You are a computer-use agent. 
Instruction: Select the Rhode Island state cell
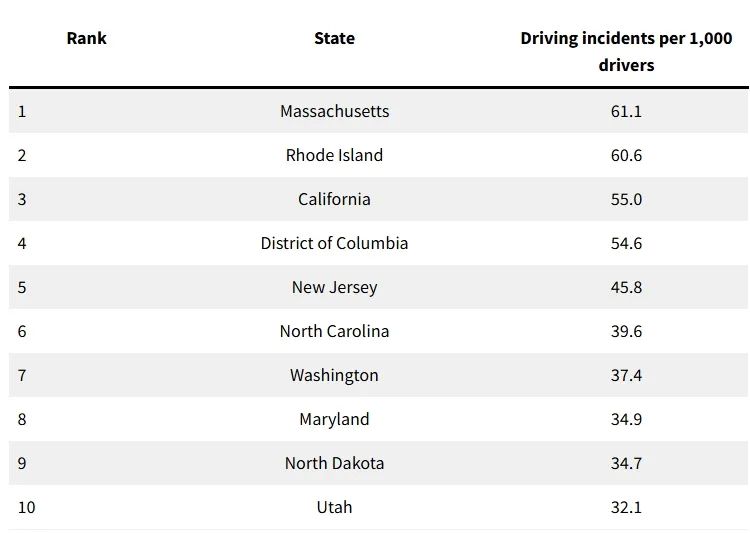[334, 155]
